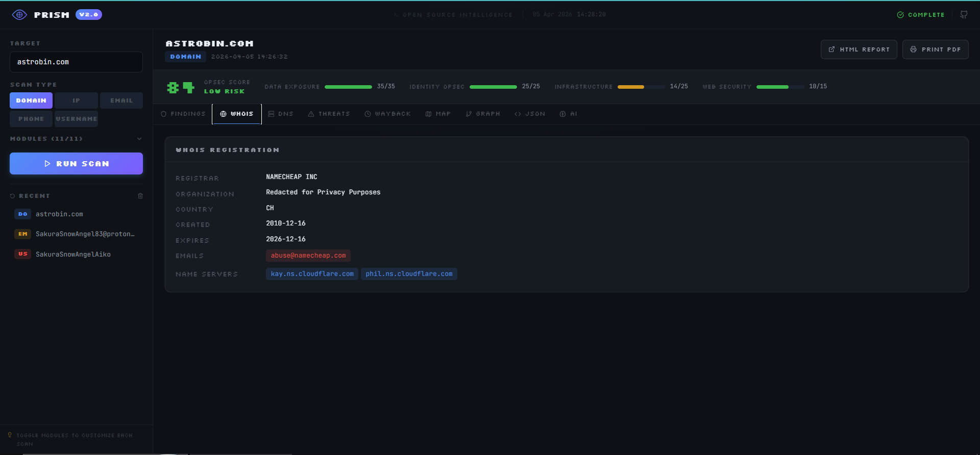
Task: Switch to the Map tab
Action: point(438,114)
